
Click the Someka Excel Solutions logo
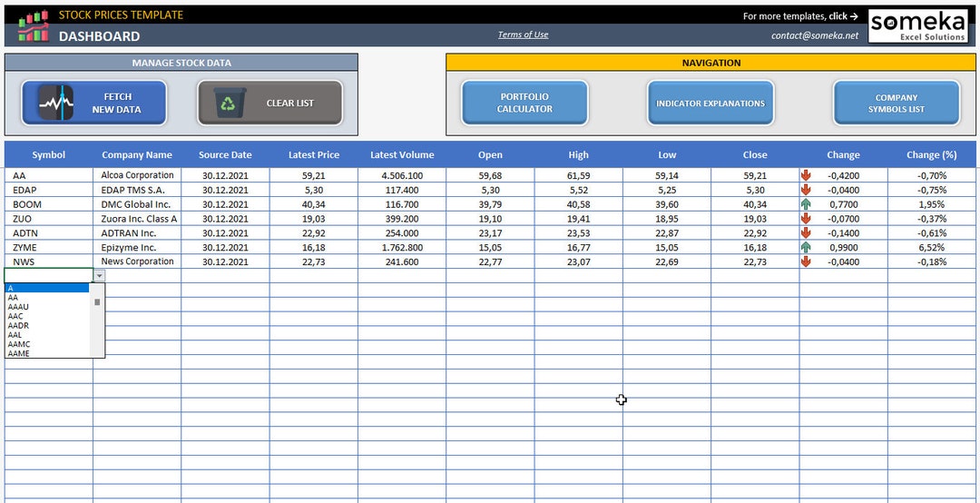(918, 25)
